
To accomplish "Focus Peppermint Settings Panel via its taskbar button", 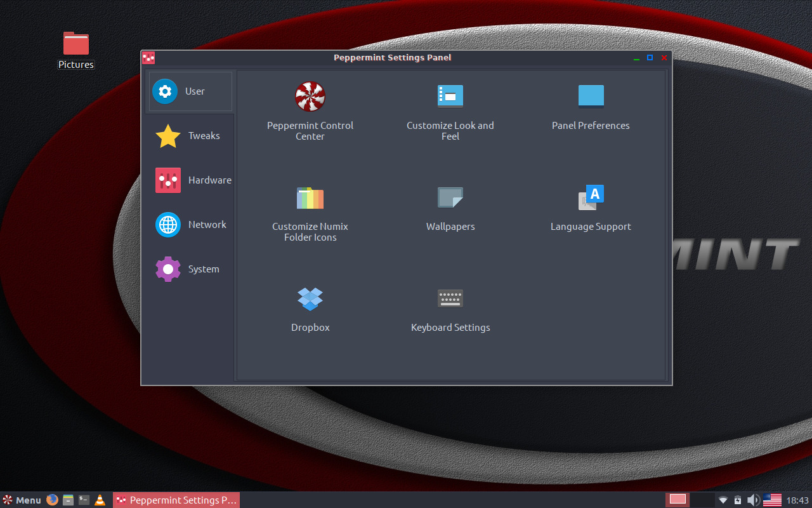I will pos(176,500).
